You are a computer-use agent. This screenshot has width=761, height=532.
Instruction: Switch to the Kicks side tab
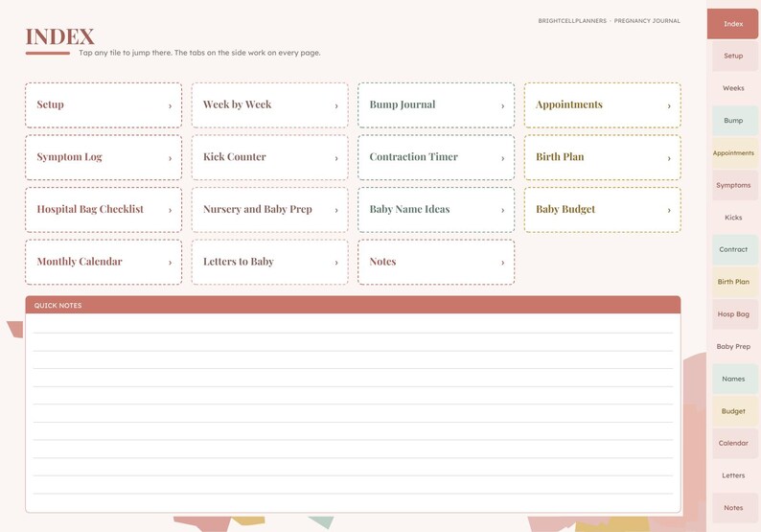(x=735, y=218)
